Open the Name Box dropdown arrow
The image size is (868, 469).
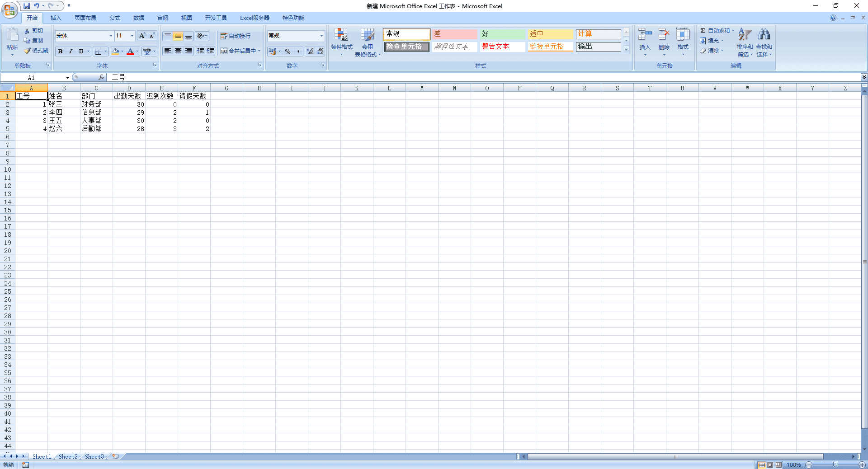(x=67, y=78)
